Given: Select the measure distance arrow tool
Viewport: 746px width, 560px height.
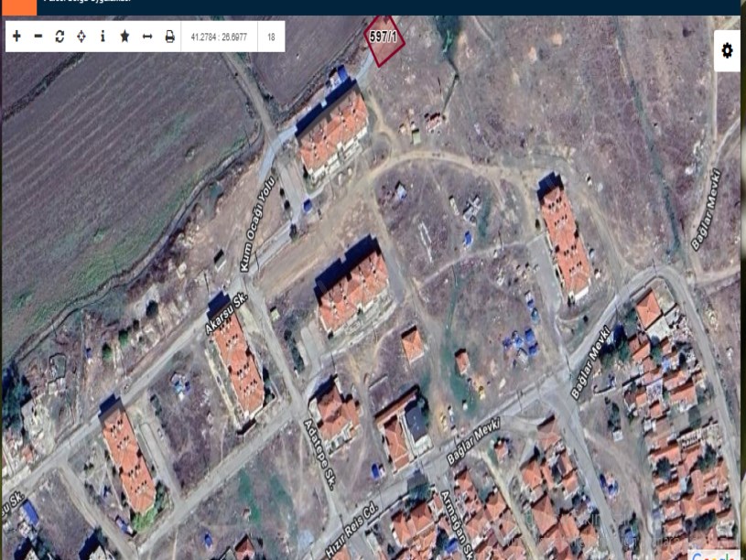Looking at the screenshot, I should [x=146, y=38].
